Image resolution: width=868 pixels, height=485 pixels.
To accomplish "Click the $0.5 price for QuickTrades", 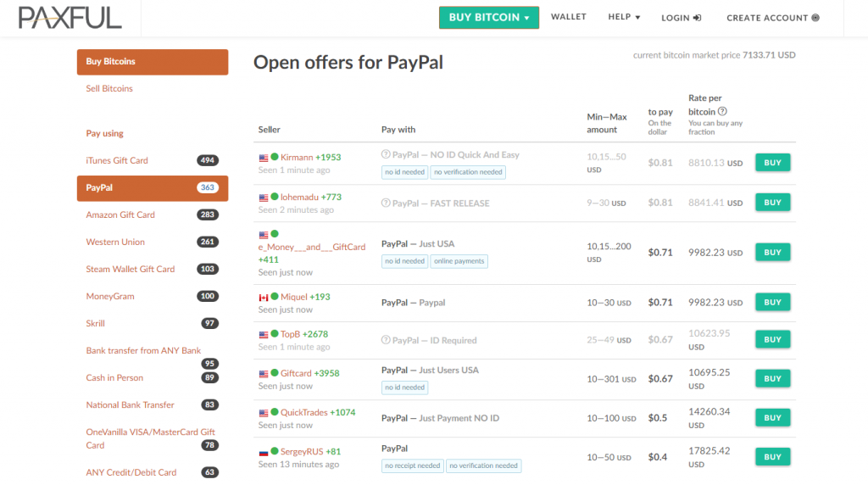I will [658, 418].
